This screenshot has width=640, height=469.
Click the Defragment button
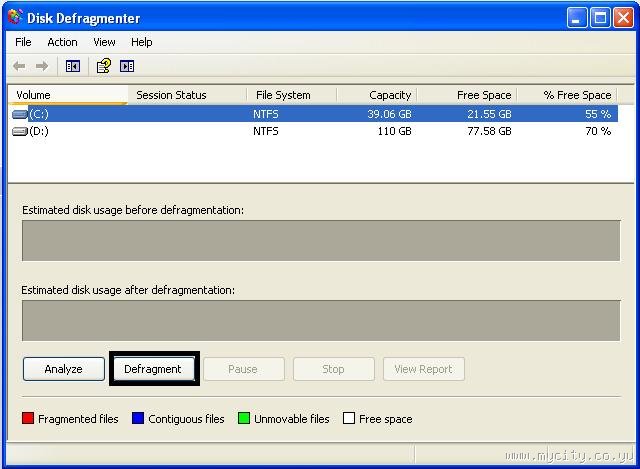(153, 369)
